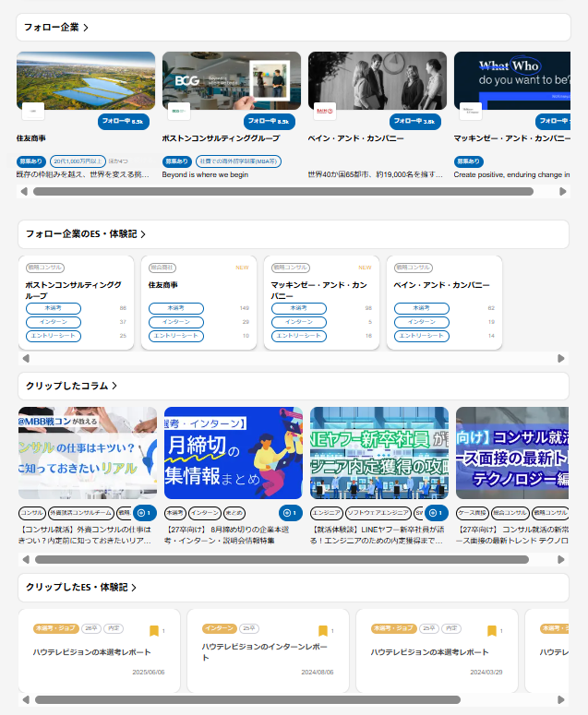Click the 住友商事 company logo icon
Image resolution: width=588 pixels, height=715 pixels.
[x=33, y=112]
